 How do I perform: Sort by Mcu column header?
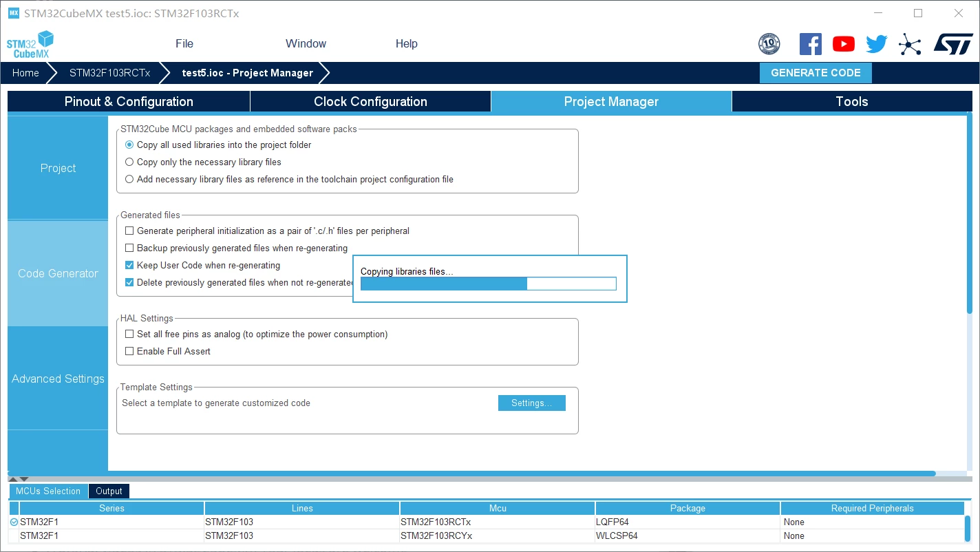[x=498, y=509]
